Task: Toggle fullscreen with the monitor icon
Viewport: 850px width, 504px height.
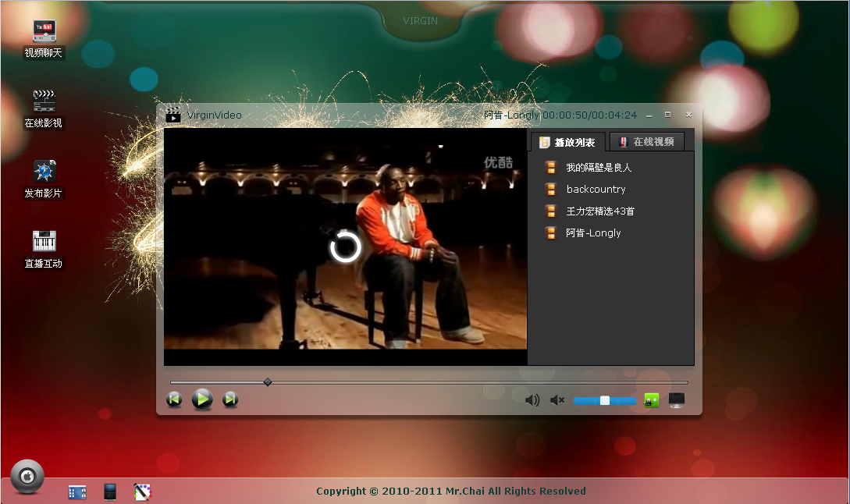Action: point(677,400)
